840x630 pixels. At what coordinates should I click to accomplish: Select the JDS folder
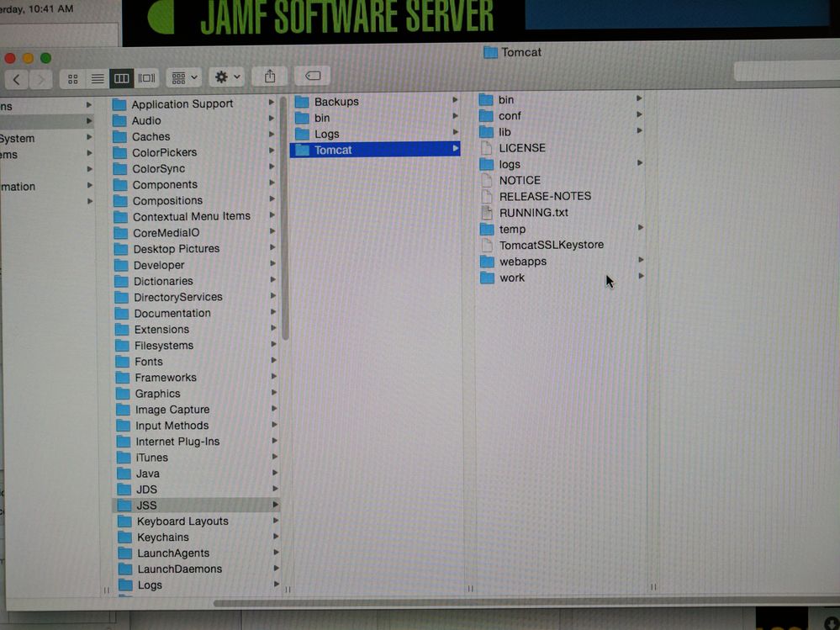point(146,490)
